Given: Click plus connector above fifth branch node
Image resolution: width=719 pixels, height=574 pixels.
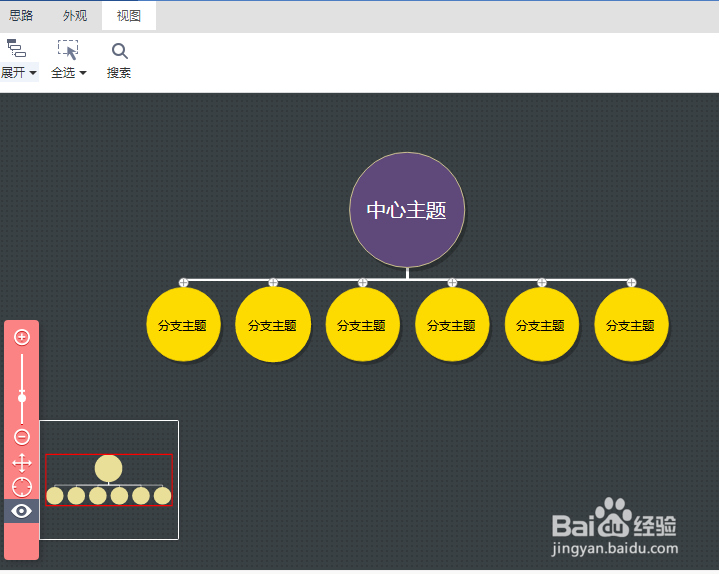Looking at the screenshot, I should click(x=542, y=282).
